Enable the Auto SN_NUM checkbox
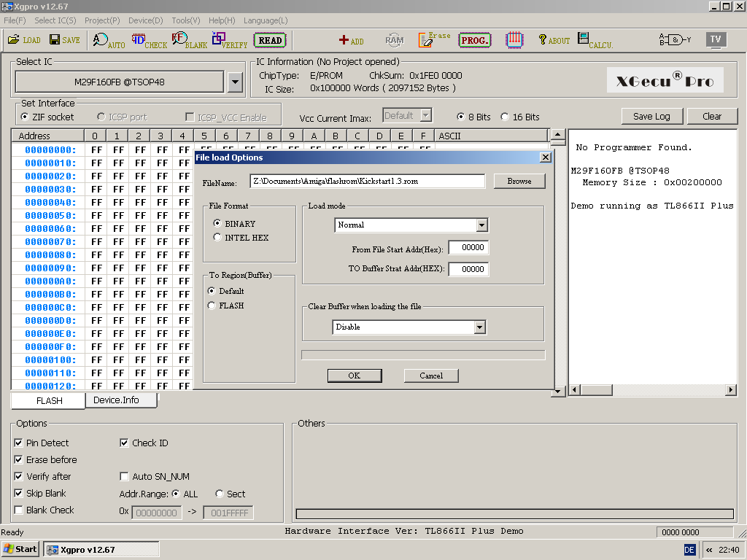 point(124,477)
